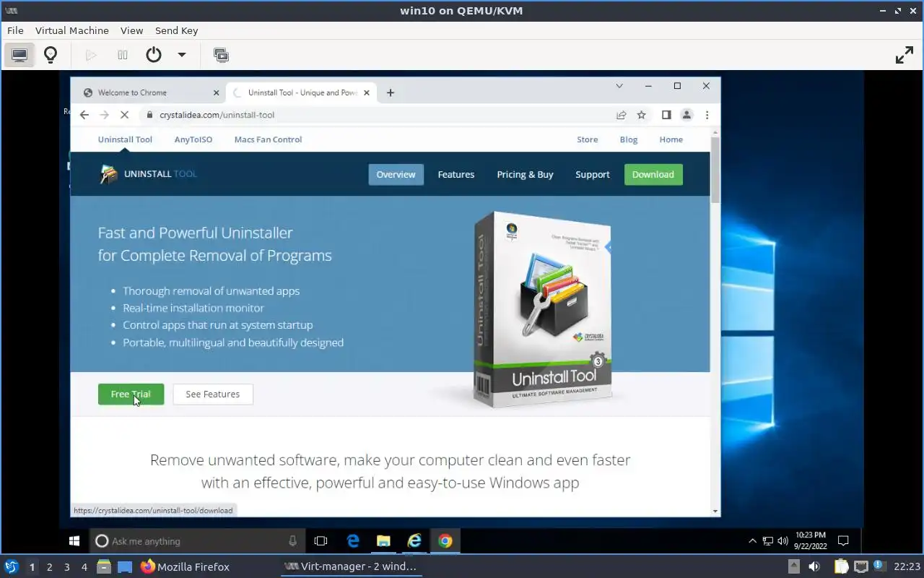Open the Virtual Machine menu

click(72, 30)
